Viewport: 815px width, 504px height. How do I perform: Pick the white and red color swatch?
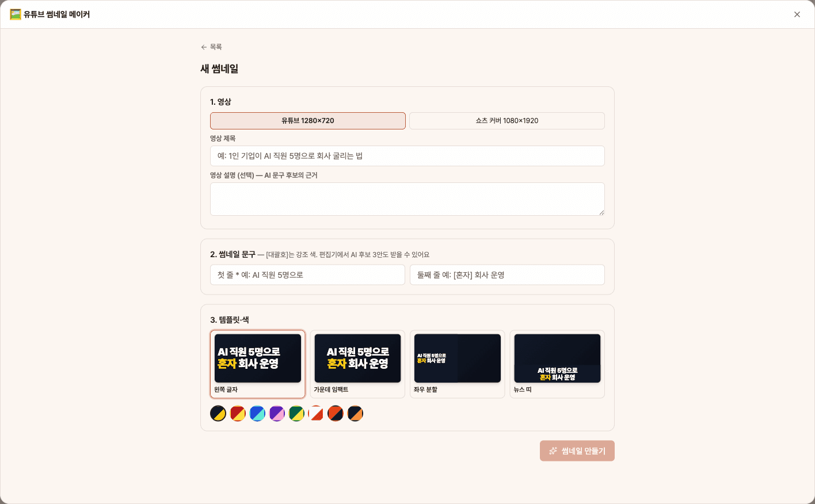[316, 414]
